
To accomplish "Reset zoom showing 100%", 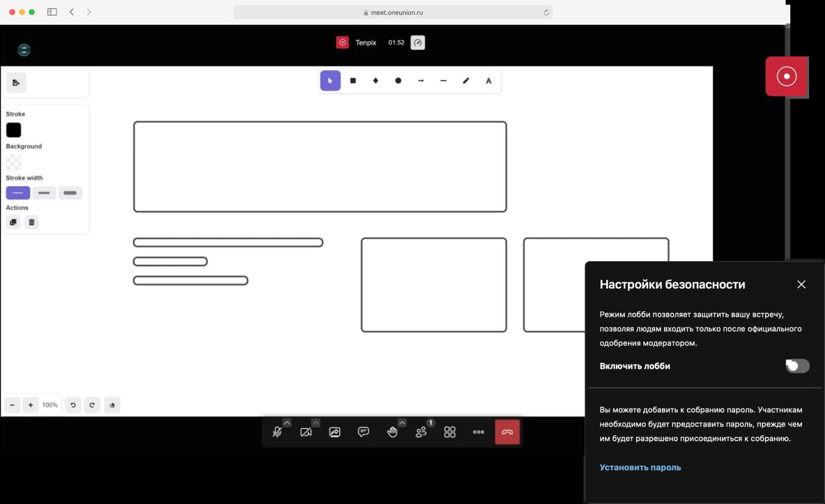I will point(50,405).
